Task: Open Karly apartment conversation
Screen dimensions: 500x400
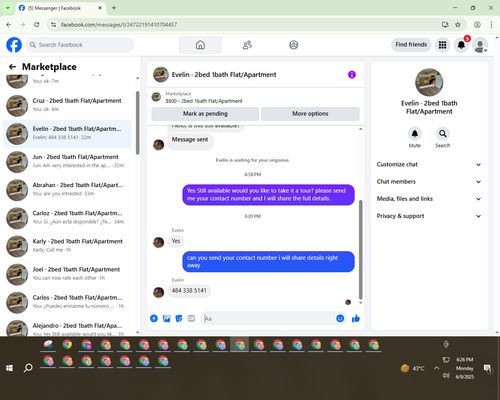Action: point(68,246)
